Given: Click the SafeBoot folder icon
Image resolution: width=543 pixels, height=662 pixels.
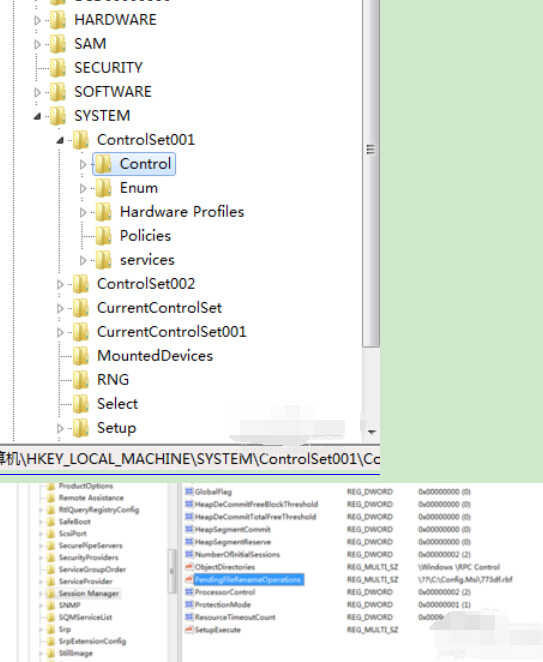Looking at the screenshot, I should point(51,521).
